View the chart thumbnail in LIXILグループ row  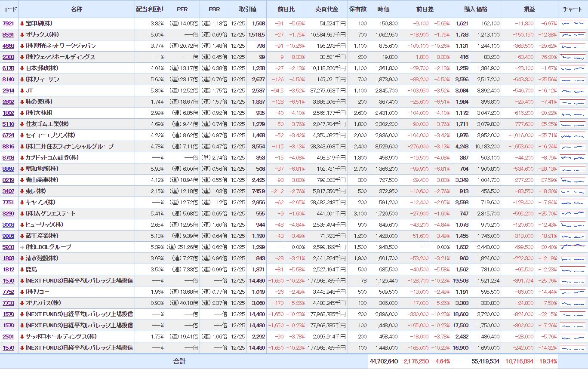tap(573, 247)
